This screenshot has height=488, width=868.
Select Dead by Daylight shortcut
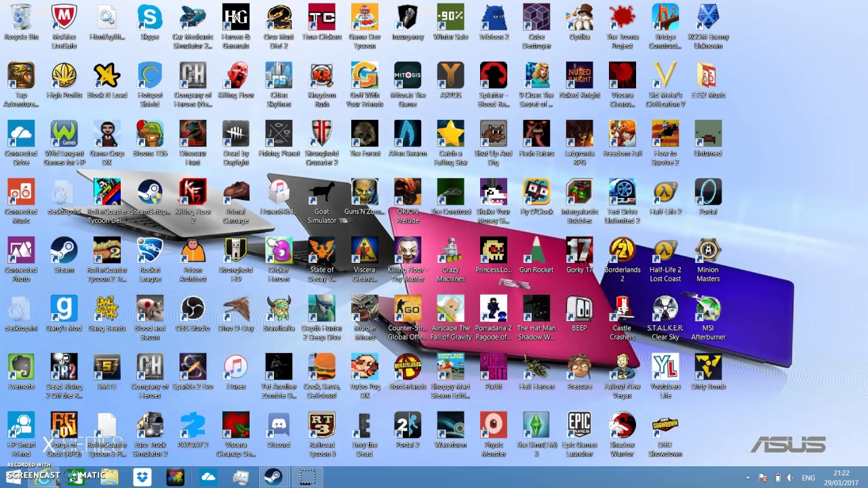pos(236,143)
